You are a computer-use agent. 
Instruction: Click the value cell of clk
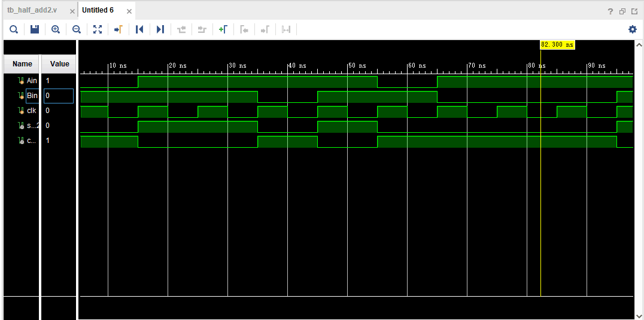coord(59,111)
